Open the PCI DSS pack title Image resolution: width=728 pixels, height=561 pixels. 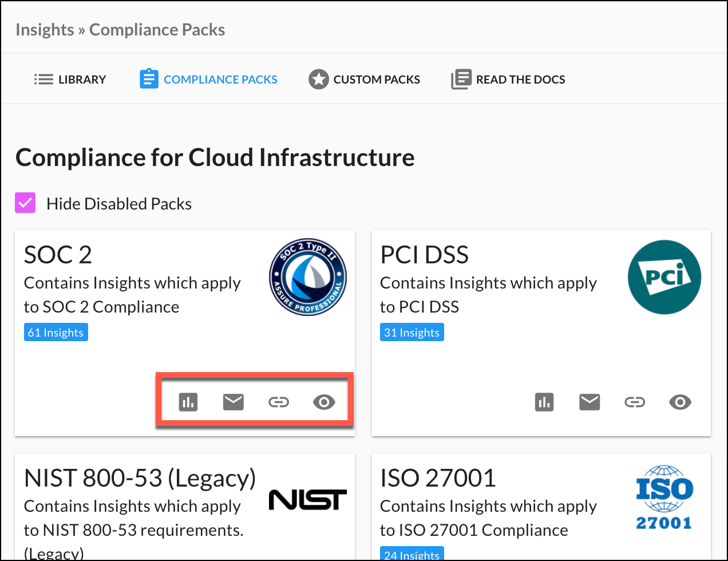[424, 255]
